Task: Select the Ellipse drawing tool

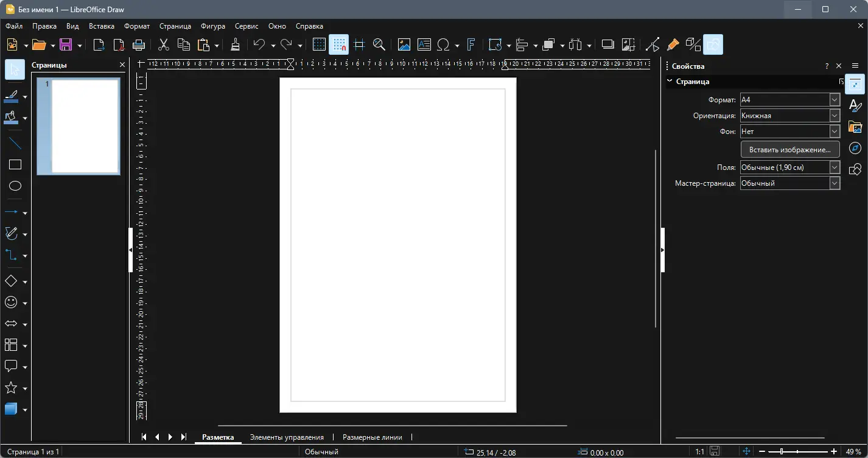Action: (x=15, y=186)
